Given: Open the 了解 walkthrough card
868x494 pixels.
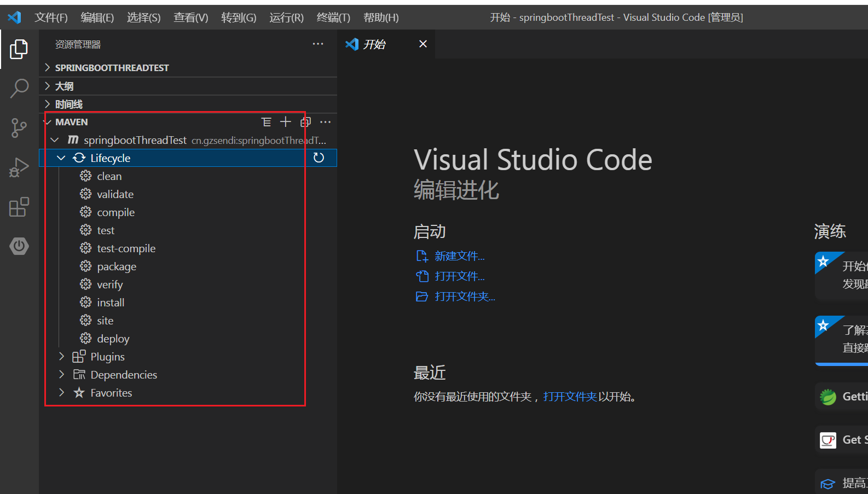Looking at the screenshot, I should tap(841, 340).
